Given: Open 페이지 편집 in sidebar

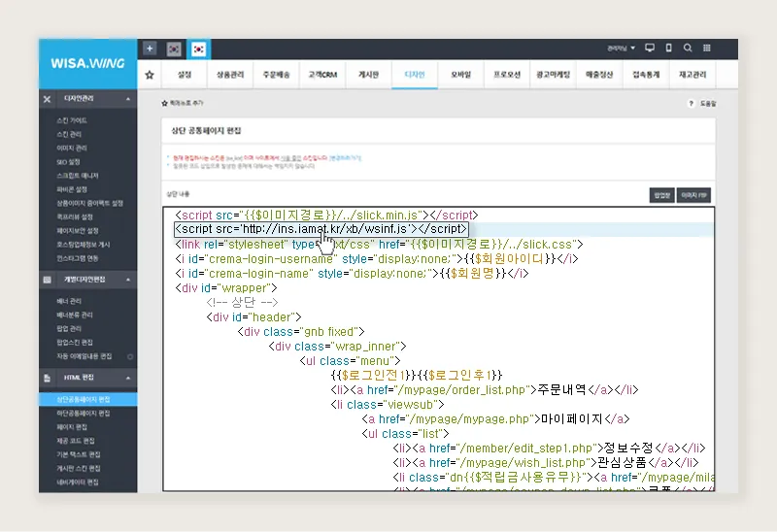Looking at the screenshot, I should pyautogui.click(x=72, y=427).
